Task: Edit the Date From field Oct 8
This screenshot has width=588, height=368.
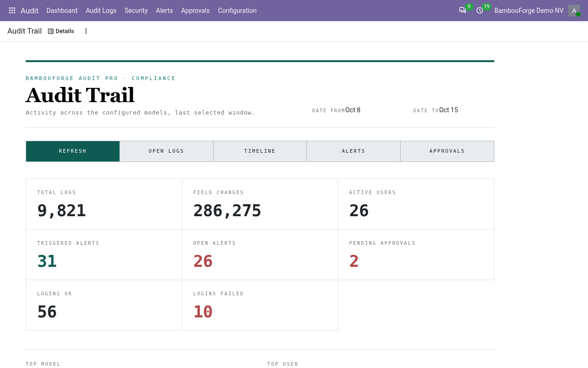Action: (353, 110)
